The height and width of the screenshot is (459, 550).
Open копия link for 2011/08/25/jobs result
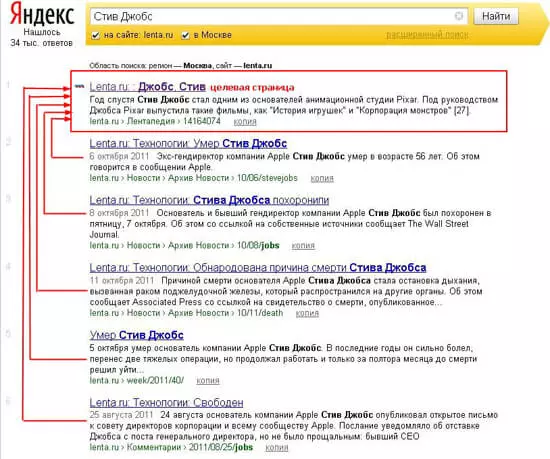pos(277,447)
